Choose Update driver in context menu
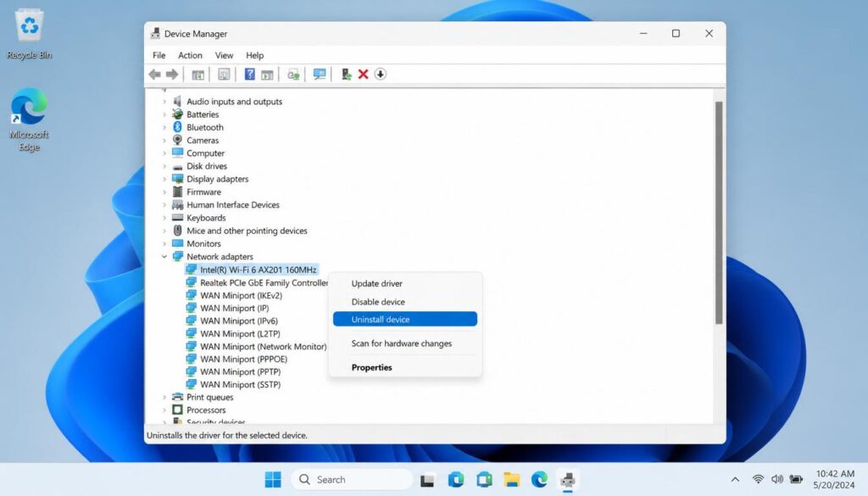Viewport: 868px width, 496px height. (x=404, y=283)
